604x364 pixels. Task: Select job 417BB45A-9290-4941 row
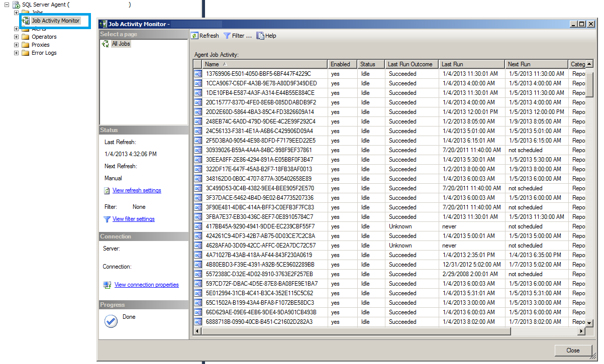(x=260, y=226)
